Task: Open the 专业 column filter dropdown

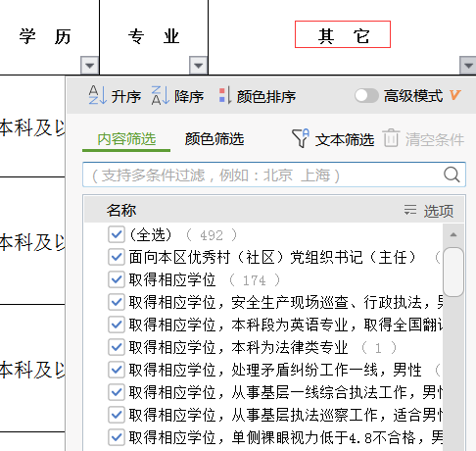Action: [199, 66]
